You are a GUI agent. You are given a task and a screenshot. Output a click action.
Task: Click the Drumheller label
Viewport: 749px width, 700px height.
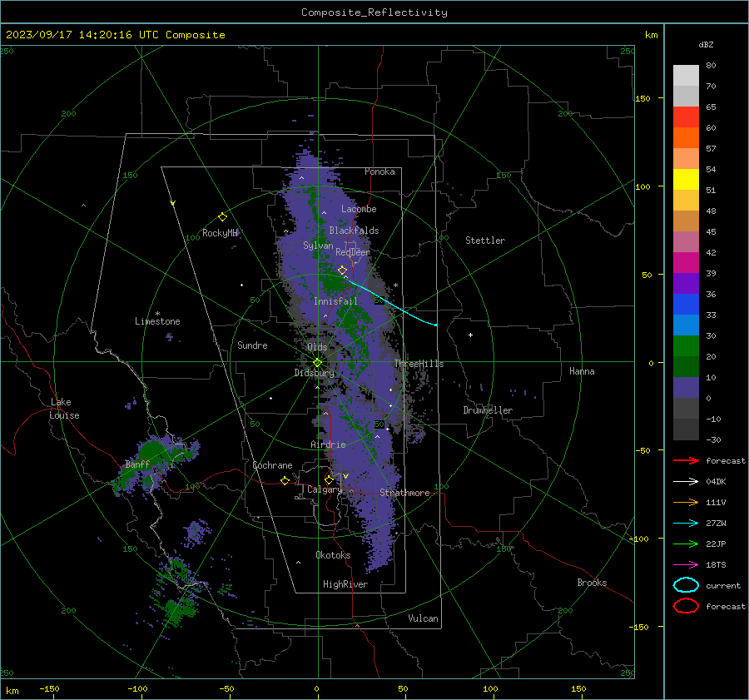(x=488, y=410)
